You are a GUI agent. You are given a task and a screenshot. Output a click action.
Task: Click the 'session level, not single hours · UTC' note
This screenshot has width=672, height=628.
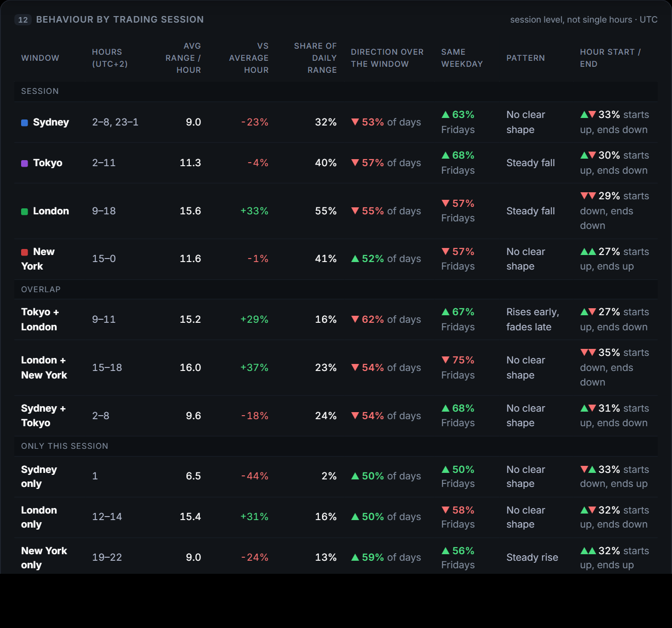[584, 20]
